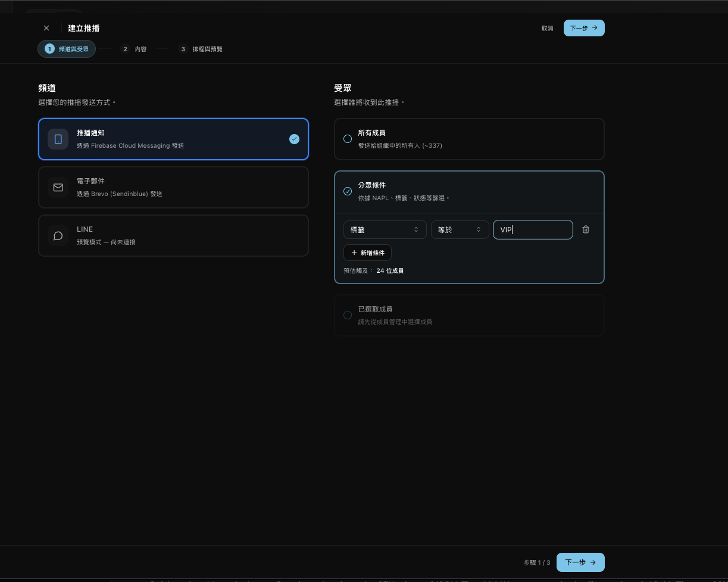Select the 所有成員 radio option
This screenshot has height=582, width=728.
coord(348,139)
